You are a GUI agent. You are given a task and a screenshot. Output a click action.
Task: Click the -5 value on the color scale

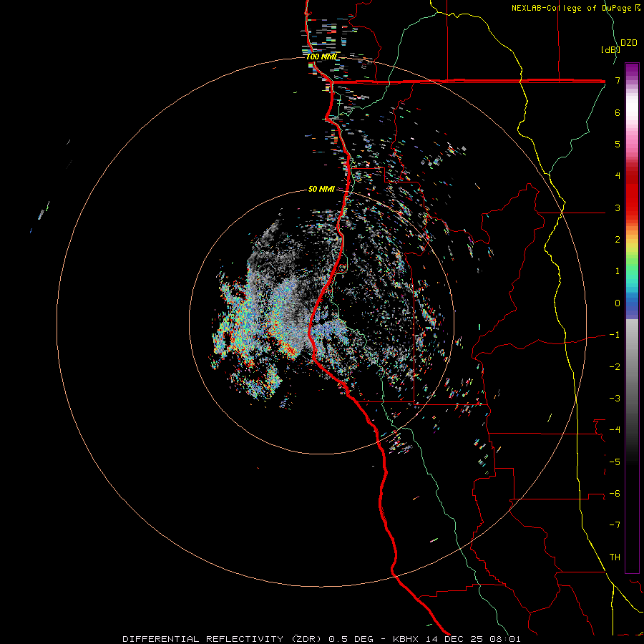(x=615, y=462)
